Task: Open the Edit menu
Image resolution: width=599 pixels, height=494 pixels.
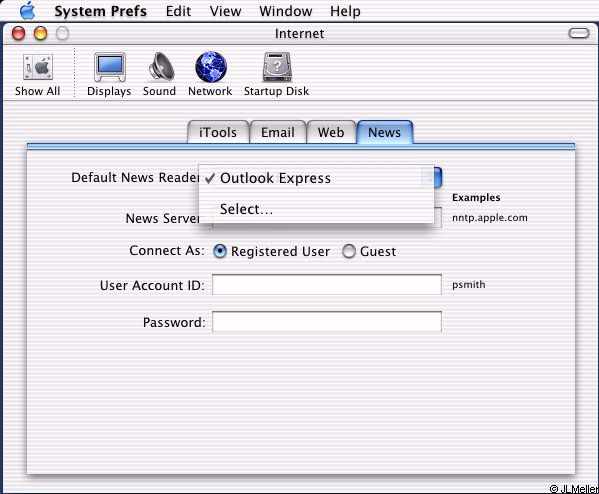Action: 178,11
